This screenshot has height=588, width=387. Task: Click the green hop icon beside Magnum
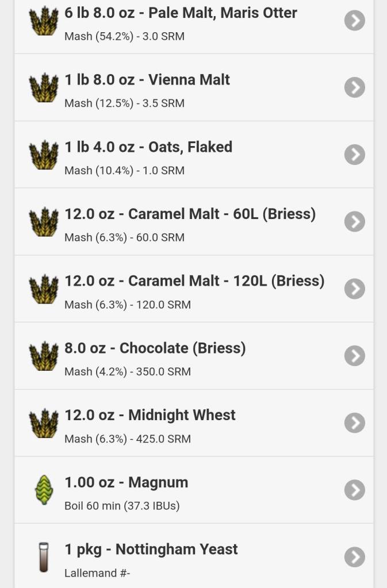44,490
